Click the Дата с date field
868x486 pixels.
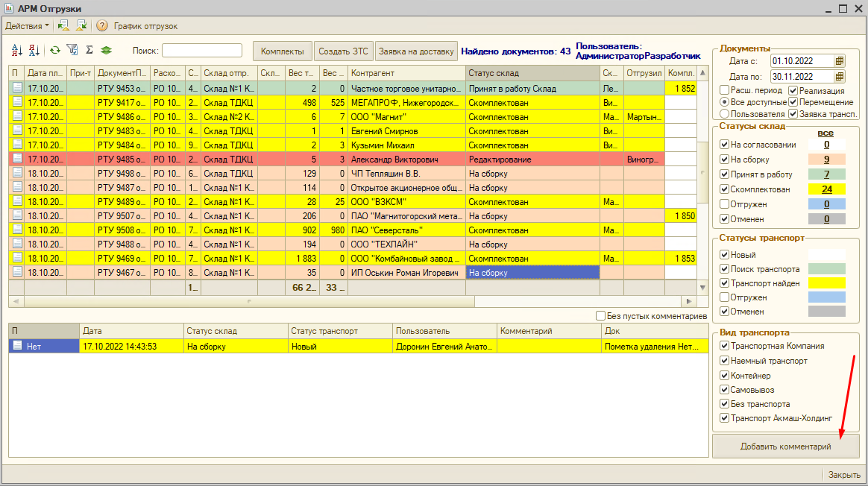pyautogui.click(x=802, y=61)
